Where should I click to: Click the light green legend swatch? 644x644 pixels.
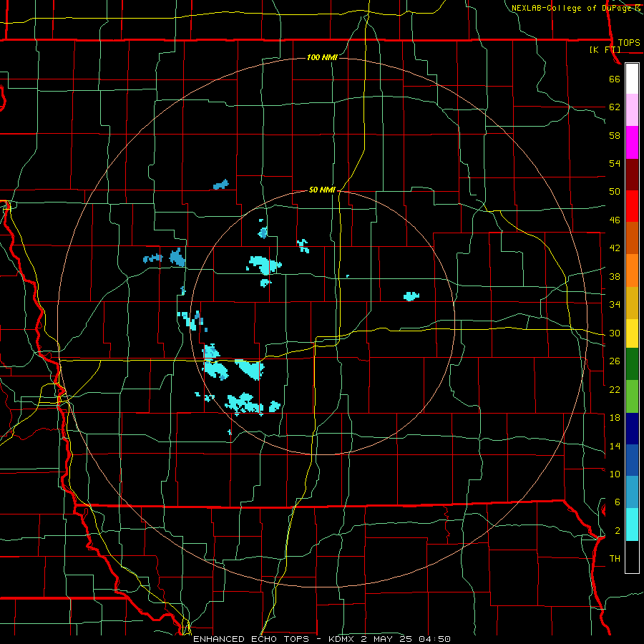632,396
